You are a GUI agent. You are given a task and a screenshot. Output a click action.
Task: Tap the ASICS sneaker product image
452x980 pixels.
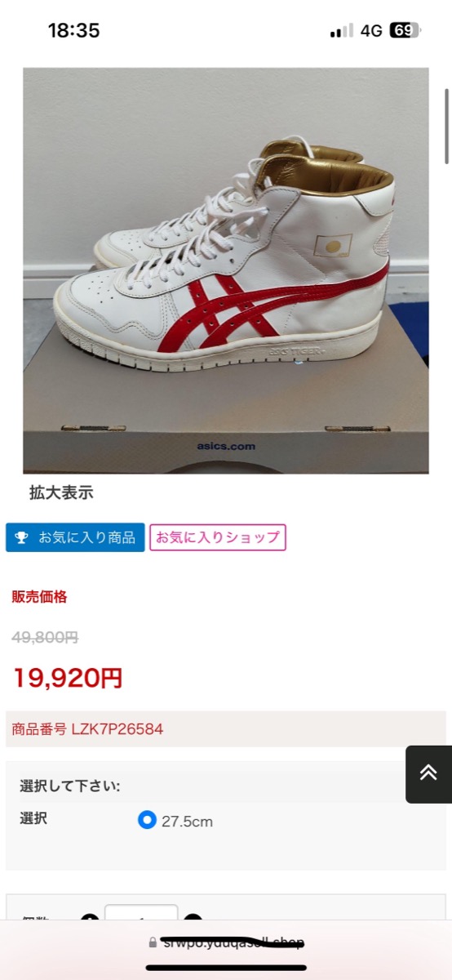226,270
